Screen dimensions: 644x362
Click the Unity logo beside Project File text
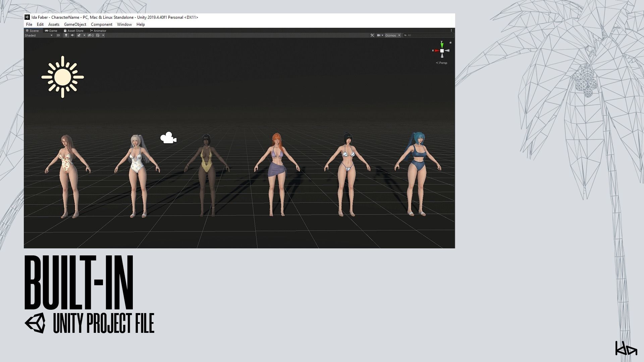tap(35, 323)
